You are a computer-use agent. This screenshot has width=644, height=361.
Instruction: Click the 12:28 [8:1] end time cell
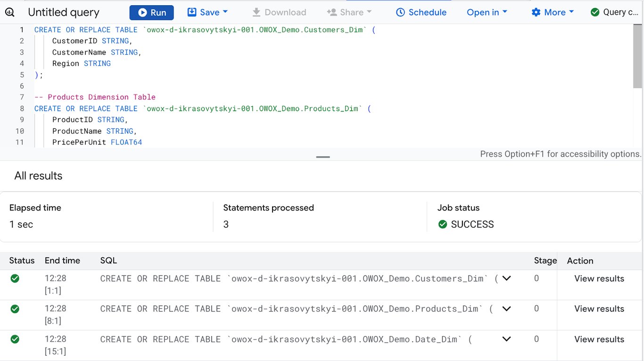(x=56, y=314)
